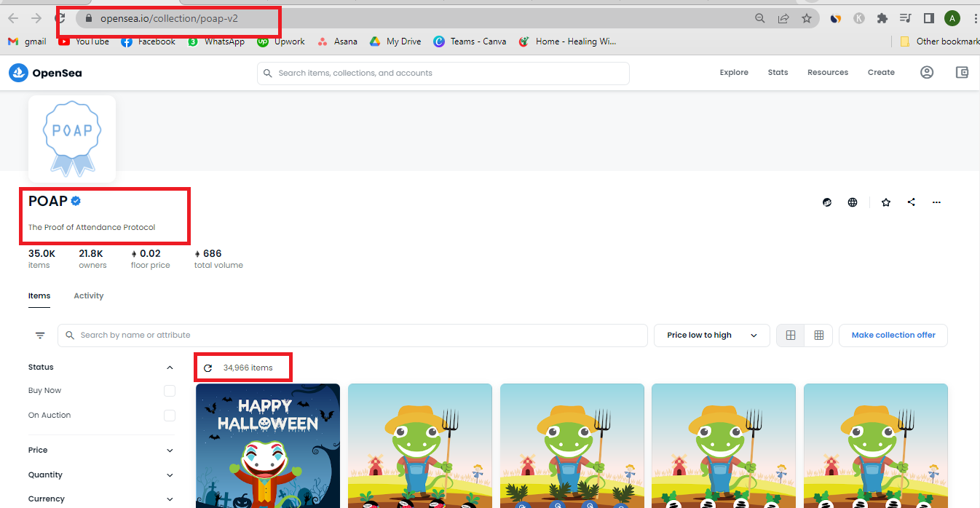Image resolution: width=980 pixels, height=508 pixels.
Task: Open the collection website globe icon
Action: (853, 202)
